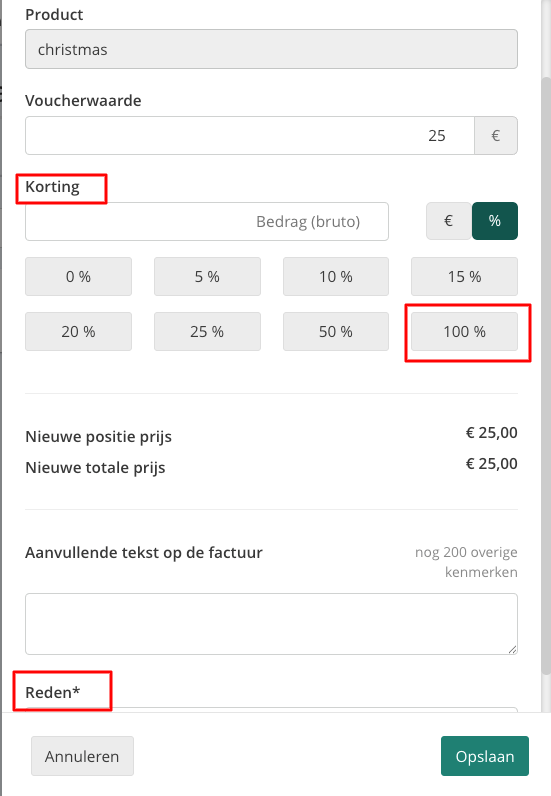Image resolution: width=551 pixels, height=796 pixels.
Task: Grab the textarea resize handle corner
Action: coord(512,649)
